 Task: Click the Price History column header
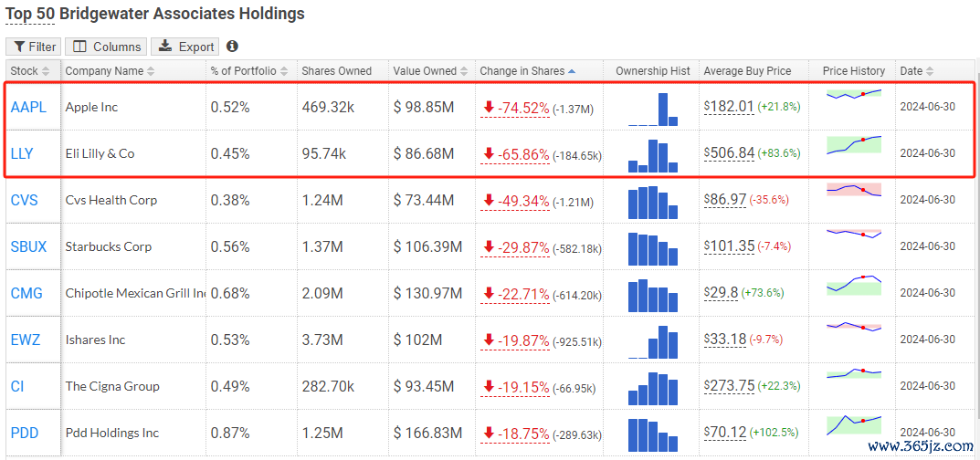click(x=854, y=71)
